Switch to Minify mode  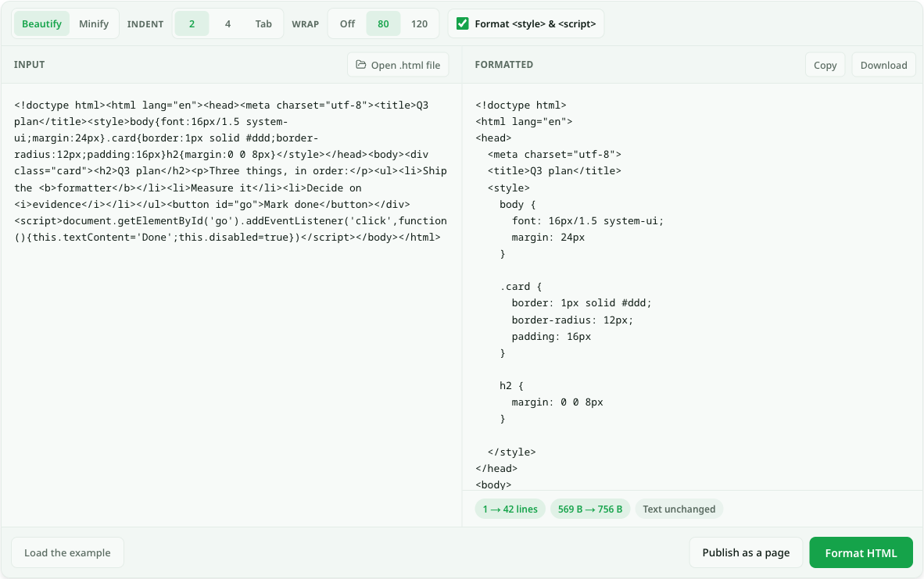click(x=94, y=23)
